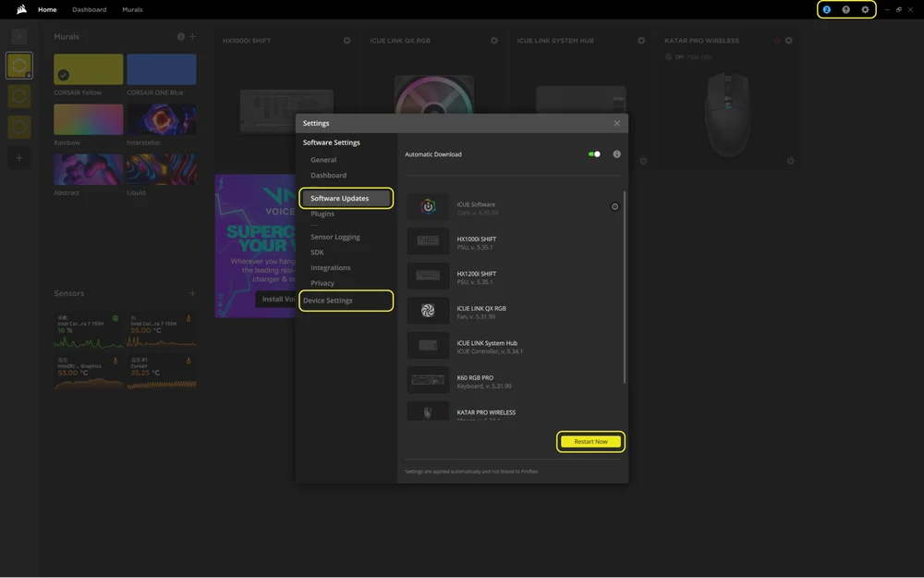The width and height of the screenshot is (924, 578).
Task: Toggle power icon on KATAR PRO WIRELESS
Action: 774,40
